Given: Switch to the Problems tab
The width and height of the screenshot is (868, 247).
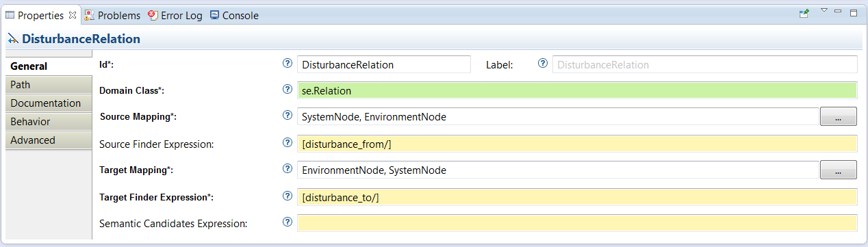Looking at the screenshot, I should pyautogui.click(x=112, y=15).
